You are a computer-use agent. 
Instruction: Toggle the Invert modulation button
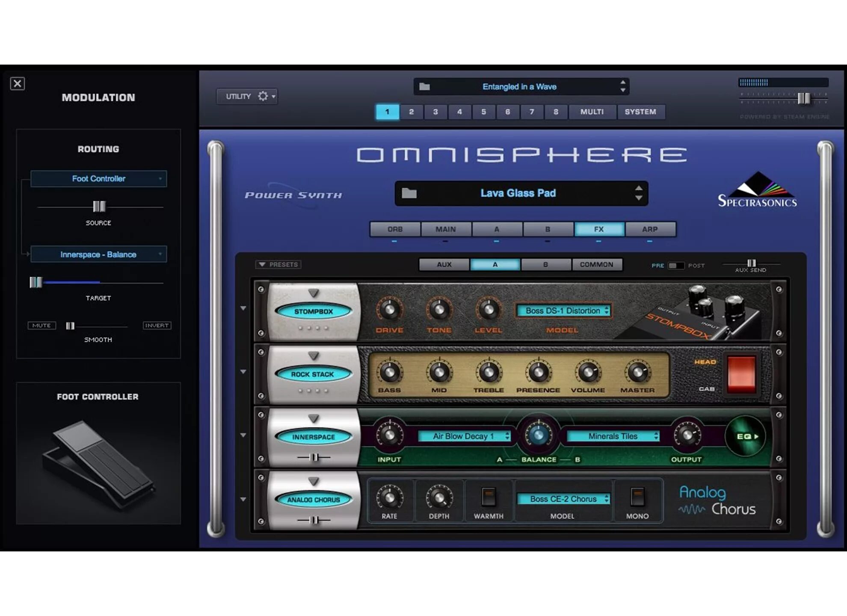click(x=157, y=326)
